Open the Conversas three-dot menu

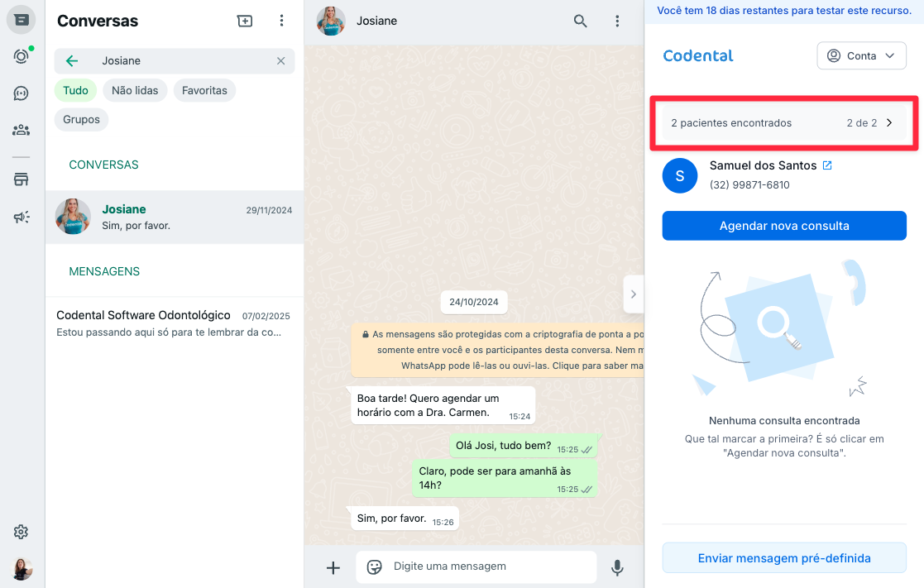(282, 21)
